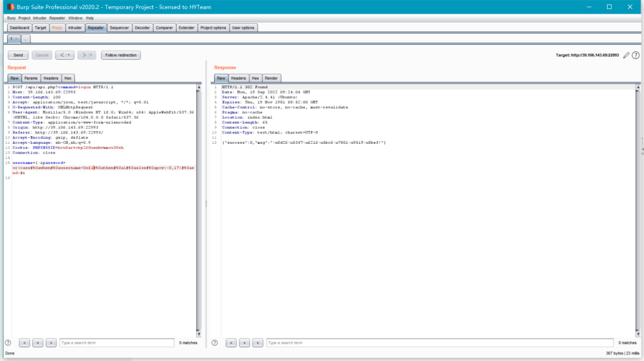The image size is (644, 361).
Task: Select the response Headers tab
Action: pyautogui.click(x=238, y=78)
